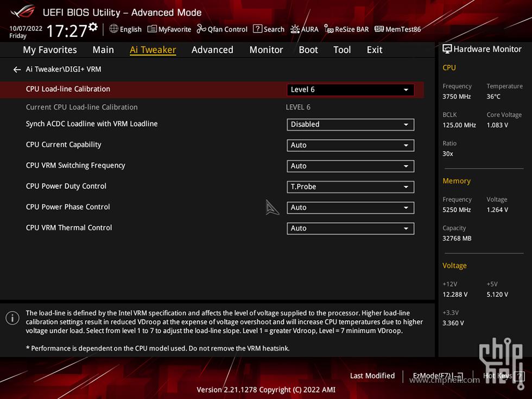
Task: Click the English language button
Action: [x=131, y=29]
